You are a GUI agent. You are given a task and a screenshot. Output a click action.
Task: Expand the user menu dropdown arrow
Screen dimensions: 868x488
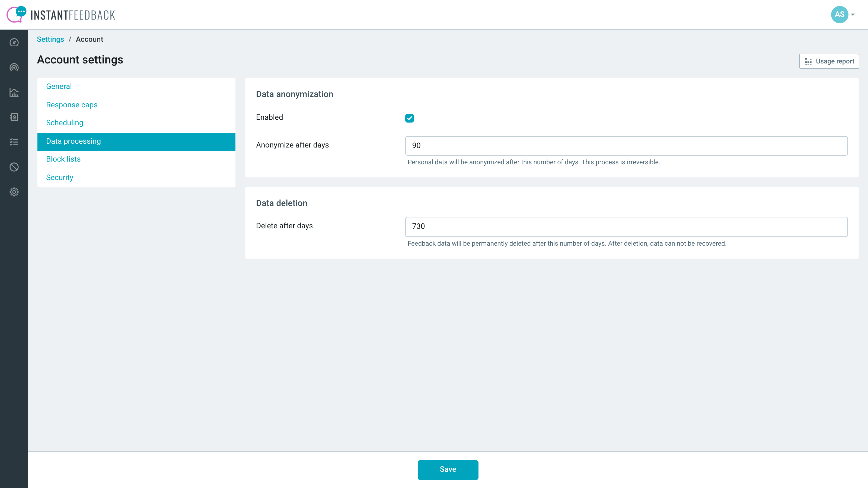pyautogui.click(x=853, y=14)
